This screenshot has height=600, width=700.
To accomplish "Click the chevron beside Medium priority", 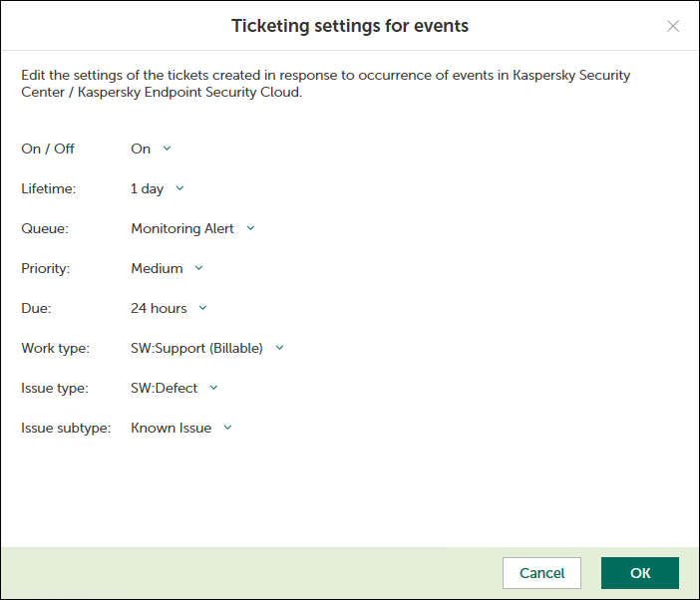I will 198,268.
